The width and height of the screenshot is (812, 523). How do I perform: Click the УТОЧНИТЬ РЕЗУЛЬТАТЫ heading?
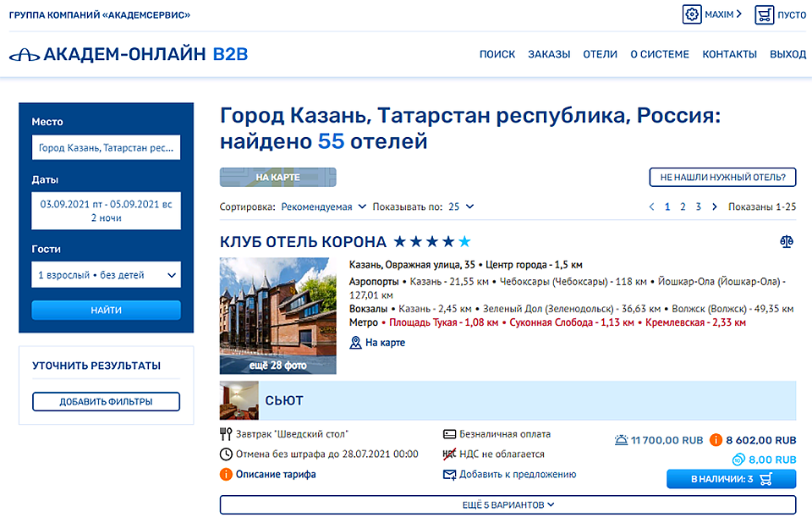[x=96, y=366]
